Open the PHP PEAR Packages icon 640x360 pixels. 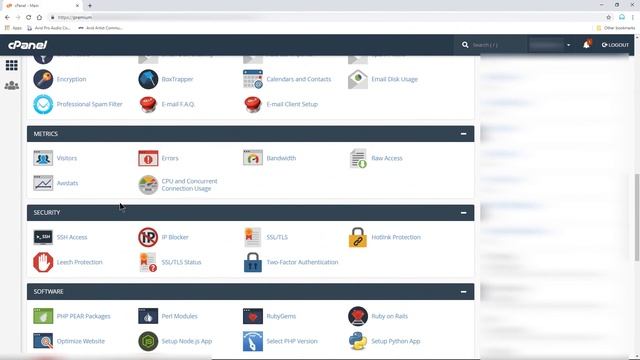pyautogui.click(x=43, y=316)
